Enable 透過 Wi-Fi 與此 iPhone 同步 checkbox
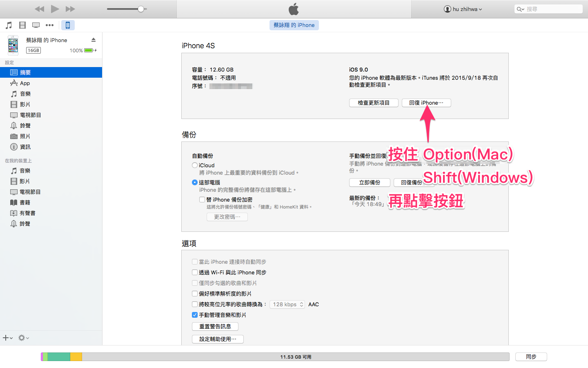This screenshot has height=368, width=588. coord(195,272)
